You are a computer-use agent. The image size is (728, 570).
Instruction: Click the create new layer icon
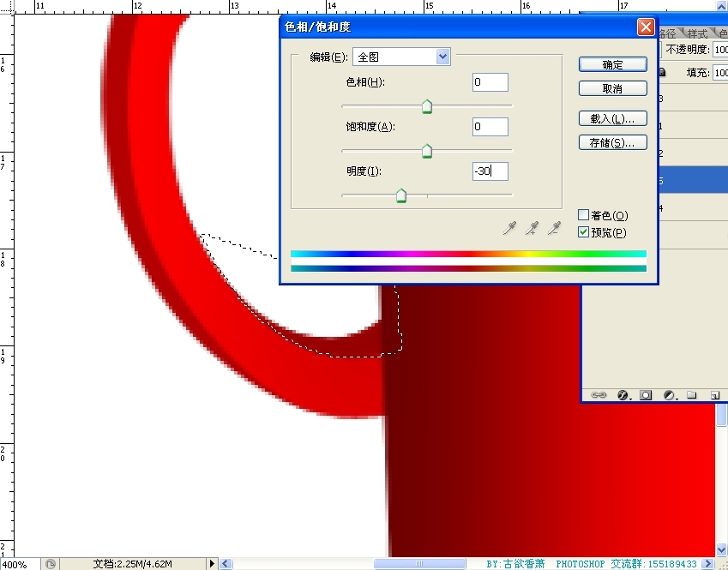point(713,395)
